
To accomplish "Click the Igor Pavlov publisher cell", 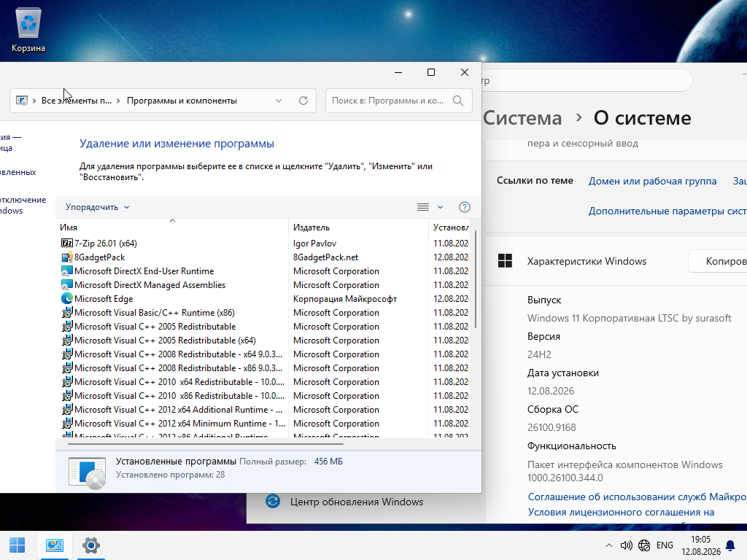I will [x=314, y=244].
